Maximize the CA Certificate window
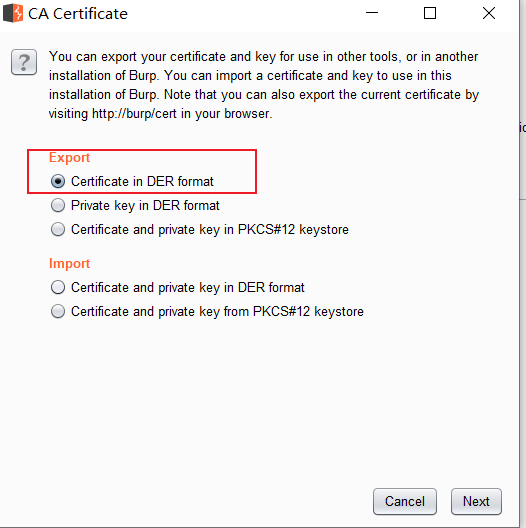 coord(430,13)
